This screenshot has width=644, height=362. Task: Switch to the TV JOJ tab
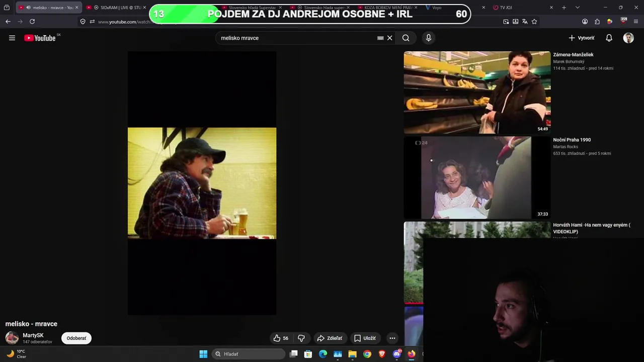coord(522,8)
